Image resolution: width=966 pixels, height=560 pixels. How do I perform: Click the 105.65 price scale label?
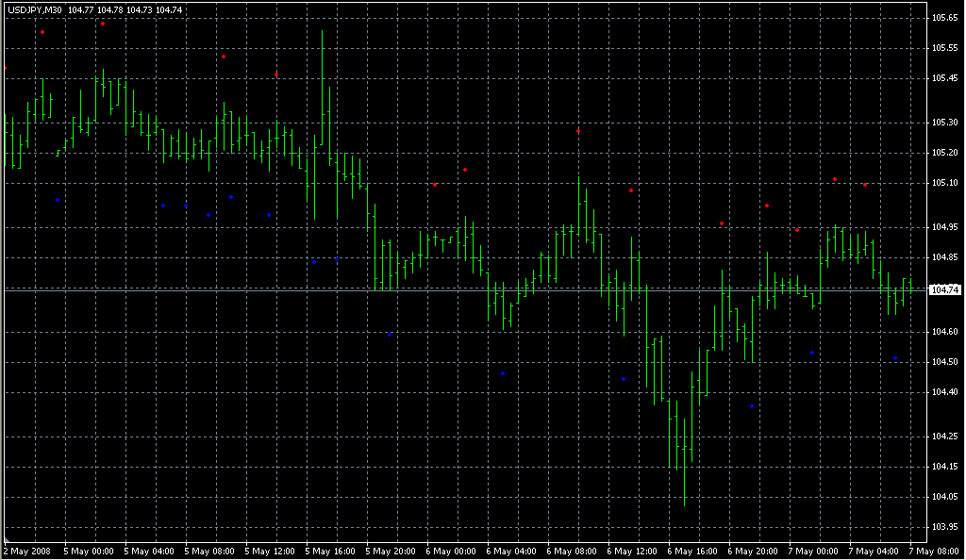944,18
